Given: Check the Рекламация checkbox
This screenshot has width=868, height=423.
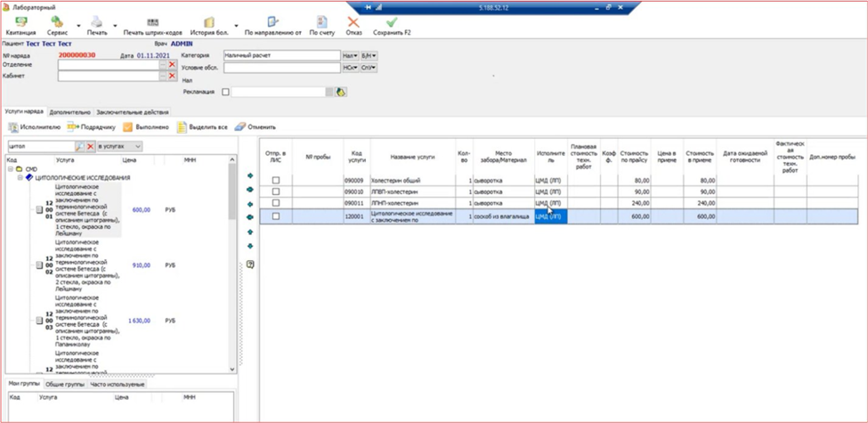Looking at the screenshot, I should 225,92.
